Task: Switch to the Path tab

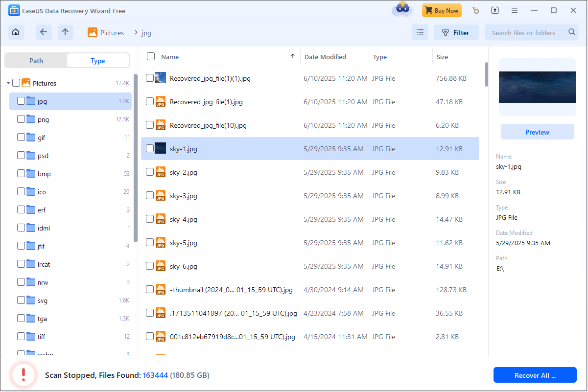Action: coord(36,61)
